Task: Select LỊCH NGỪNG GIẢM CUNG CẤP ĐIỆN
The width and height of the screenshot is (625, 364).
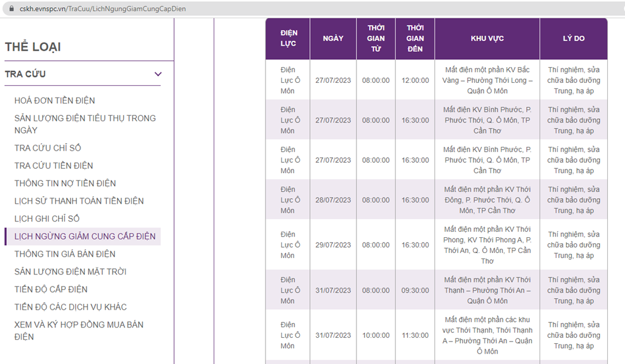Action: [x=85, y=237]
